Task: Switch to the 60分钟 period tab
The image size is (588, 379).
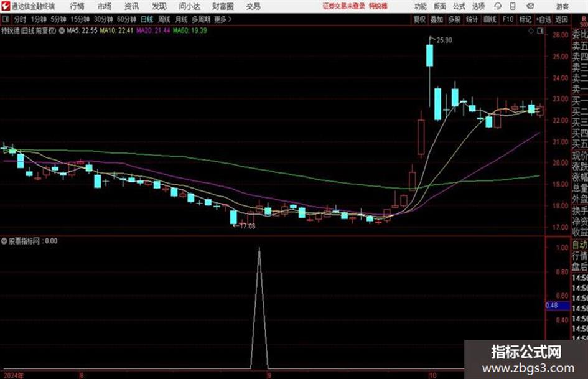Action: click(x=126, y=19)
